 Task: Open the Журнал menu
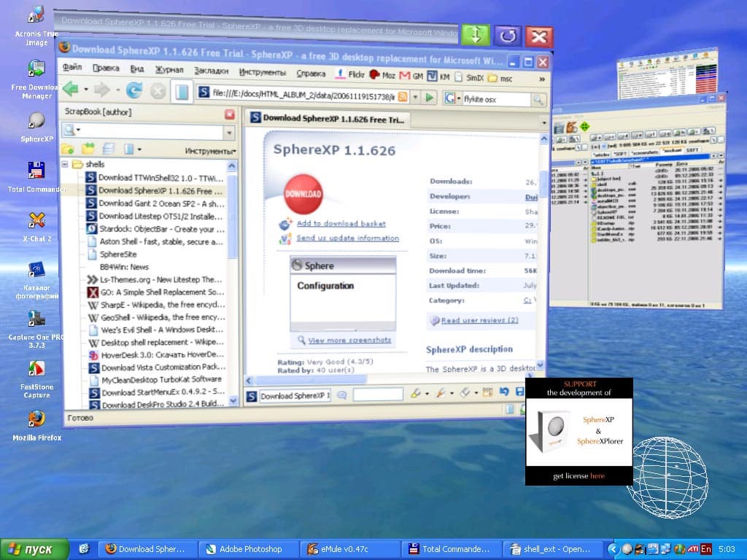point(169,69)
